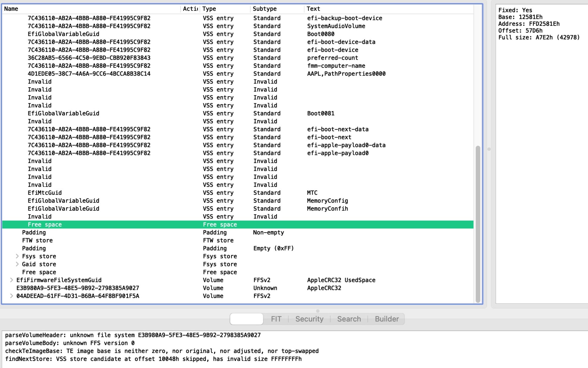Select the E3B980A9 Unknown volume row

pyautogui.click(x=78, y=288)
